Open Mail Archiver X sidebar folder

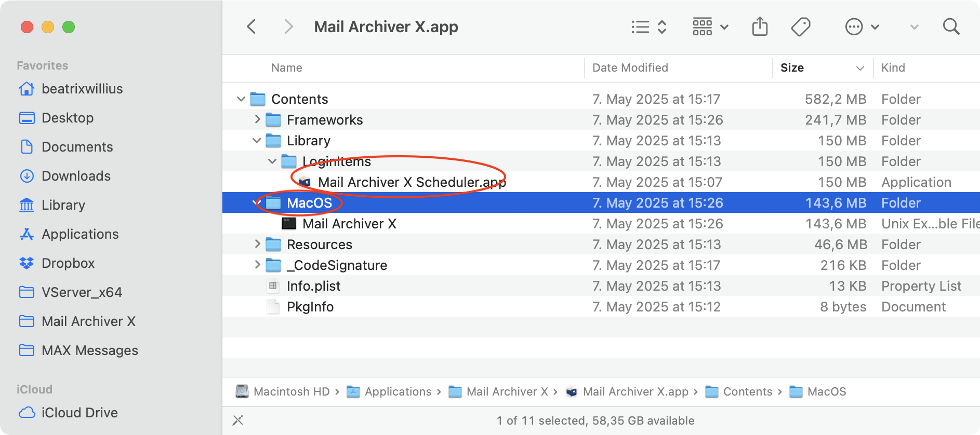[77, 321]
